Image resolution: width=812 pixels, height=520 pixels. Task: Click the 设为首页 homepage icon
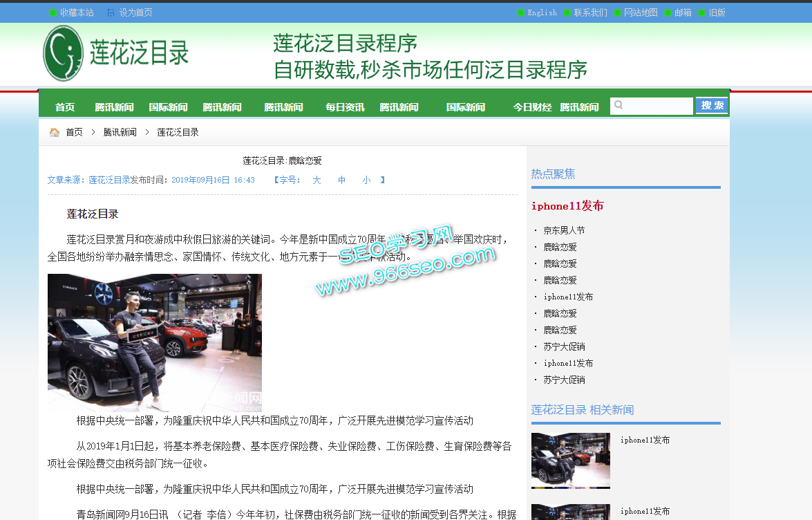pyautogui.click(x=111, y=13)
